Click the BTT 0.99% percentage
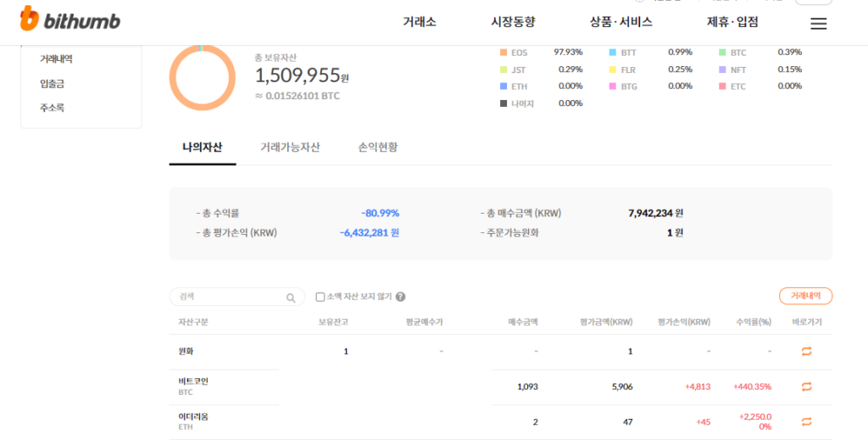Image resolution: width=868 pixels, height=440 pixels. pos(680,52)
